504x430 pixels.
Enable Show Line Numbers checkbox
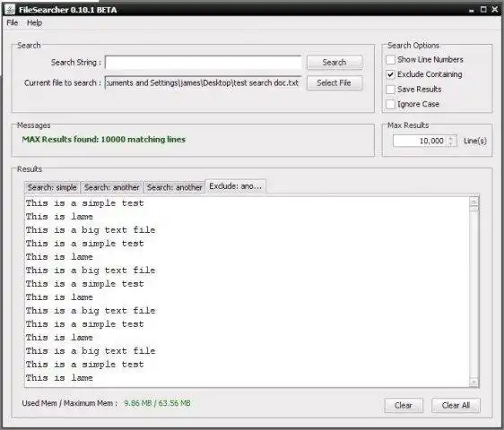390,60
